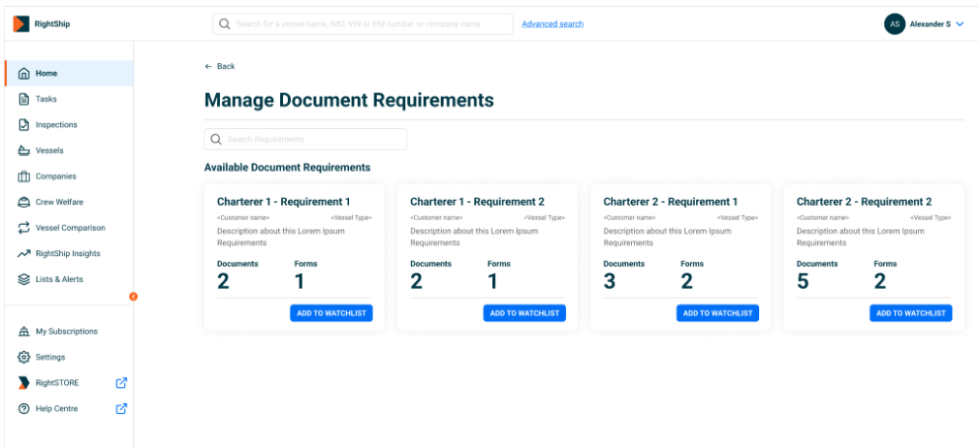
Task: Open Vessel Comparison in sidebar menu
Action: tap(69, 228)
